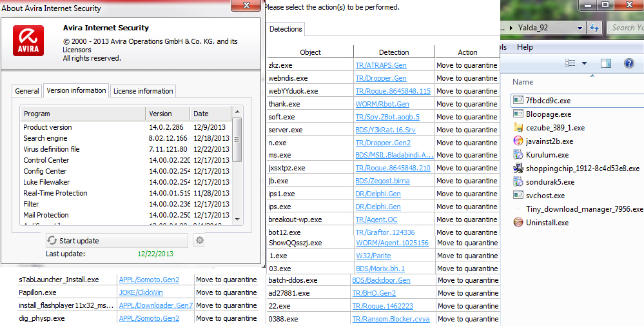Open the License information tab
The width and height of the screenshot is (644, 326).
(x=143, y=91)
